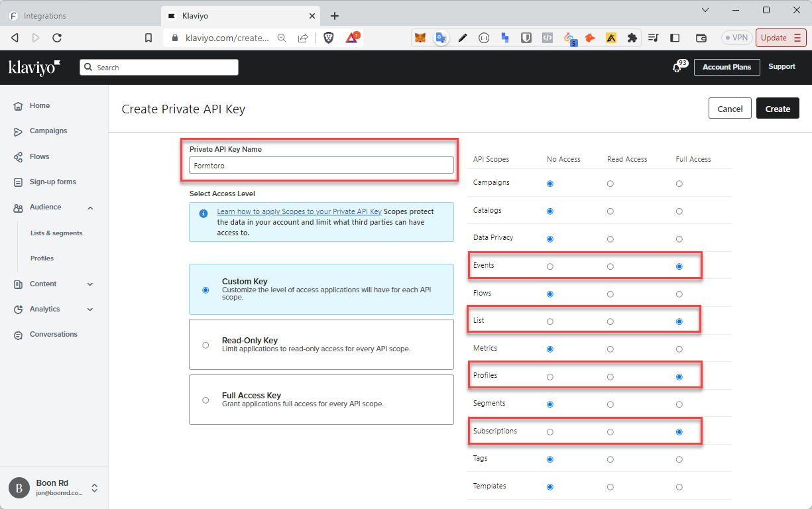Set Templates scope to Read Access
The height and width of the screenshot is (509, 812).
coord(610,487)
